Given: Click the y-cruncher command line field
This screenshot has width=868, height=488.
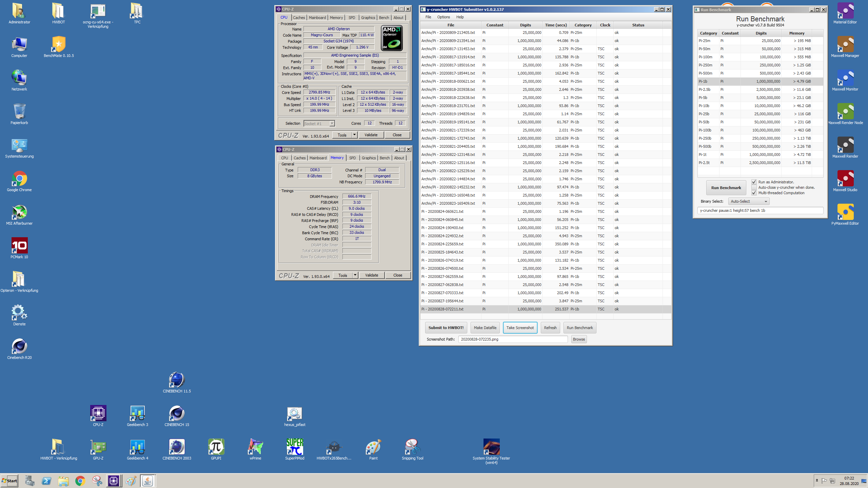Looking at the screenshot, I should (760, 210).
